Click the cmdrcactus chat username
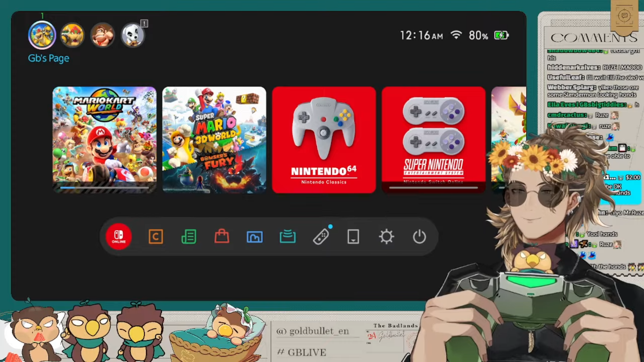Screen dimensions: 644x362 pyautogui.click(x=567, y=115)
